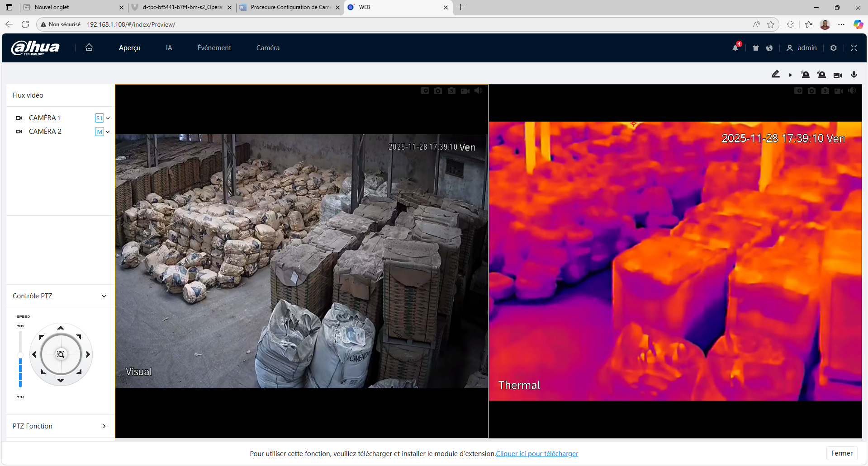The height and width of the screenshot is (466, 868).
Task: Enter fullscreen with the expand icon
Action: point(854,48)
